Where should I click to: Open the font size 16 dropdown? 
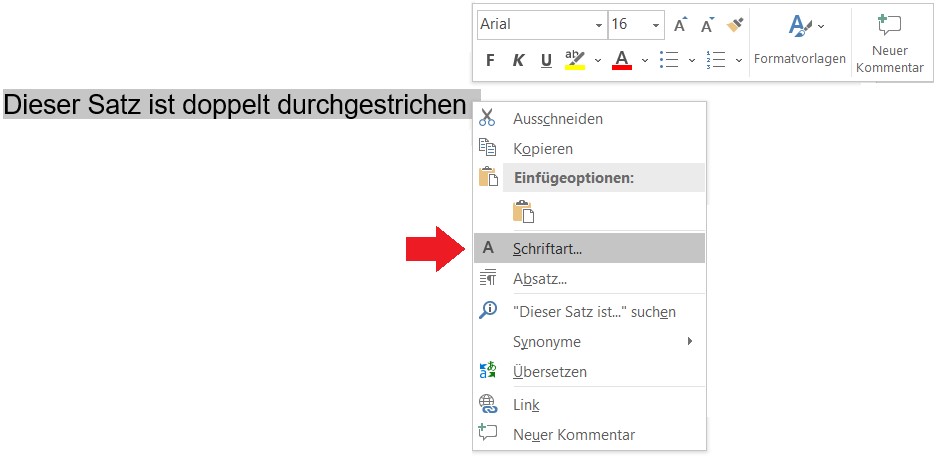(656, 25)
